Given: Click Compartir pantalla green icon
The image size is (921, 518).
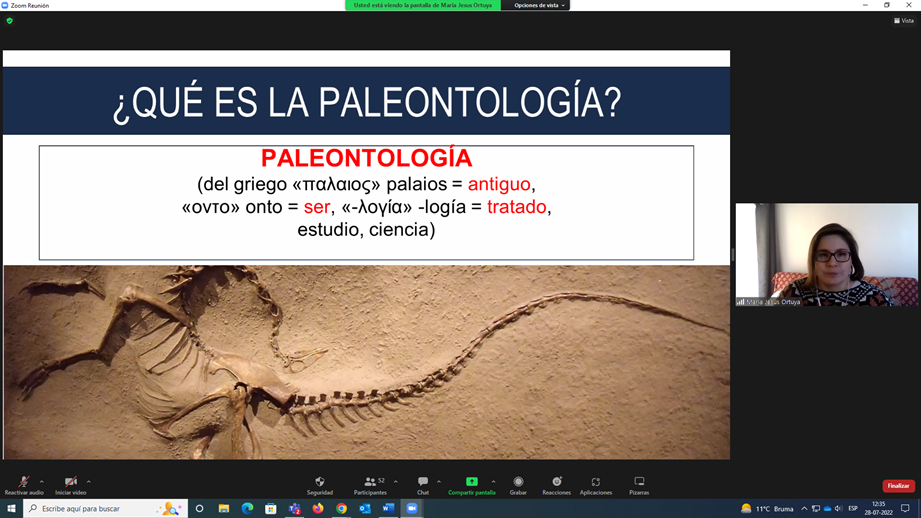Looking at the screenshot, I should [x=471, y=482].
